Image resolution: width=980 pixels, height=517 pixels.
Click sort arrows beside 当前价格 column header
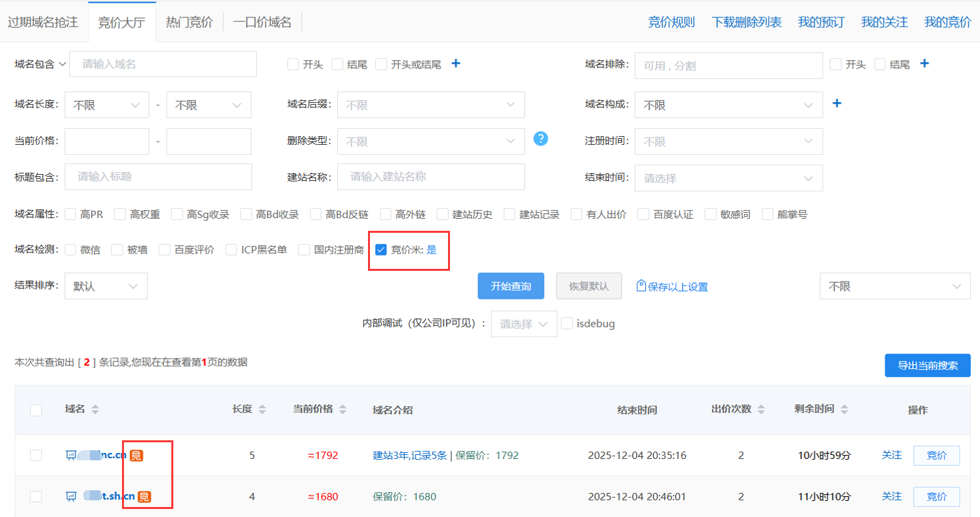(x=343, y=409)
